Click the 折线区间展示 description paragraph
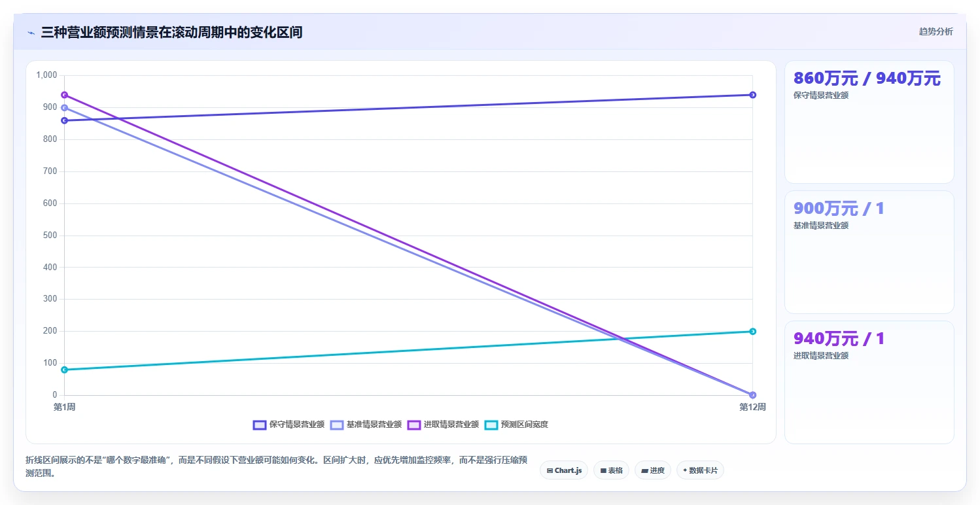The width and height of the screenshot is (980, 505). tap(276, 466)
